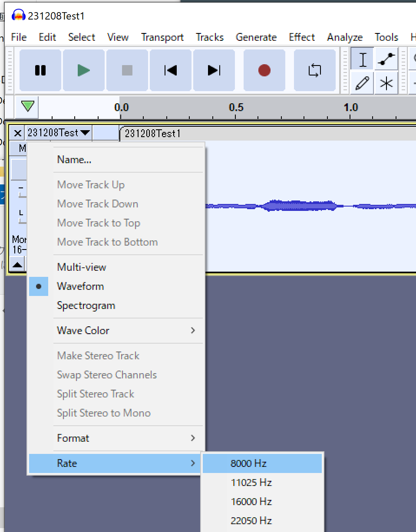Image resolution: width=416 pixels, height=532 pixels.
Task: Click the Audacity headphones icon in title bar
Action: tap(19, 16)
